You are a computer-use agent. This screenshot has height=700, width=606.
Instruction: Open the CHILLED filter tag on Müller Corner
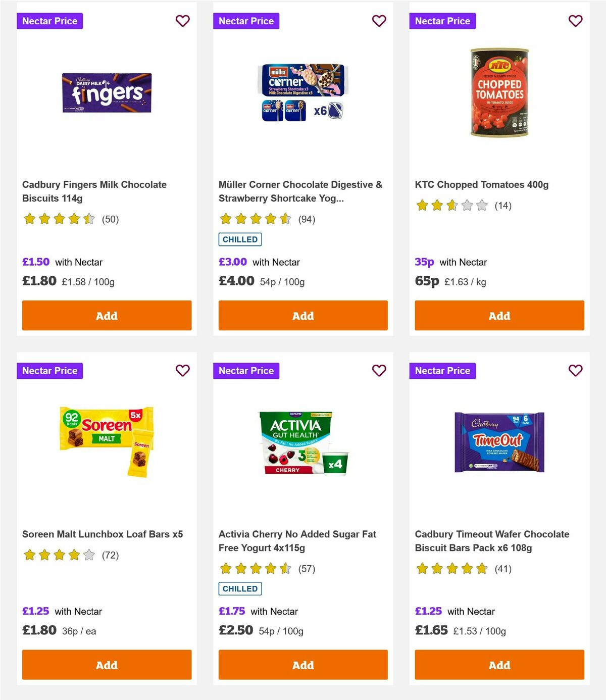(x=240, y=239)
